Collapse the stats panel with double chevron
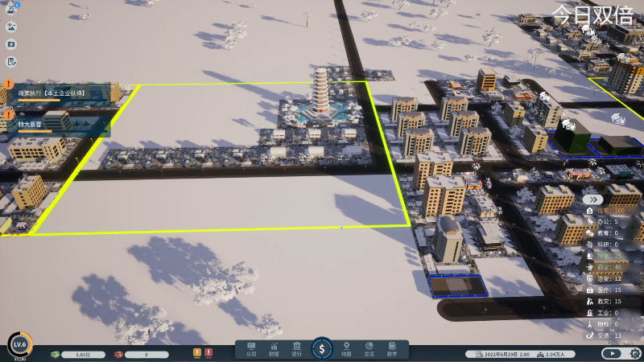Viewport: 644px width, 362px height. click(593, 200)
